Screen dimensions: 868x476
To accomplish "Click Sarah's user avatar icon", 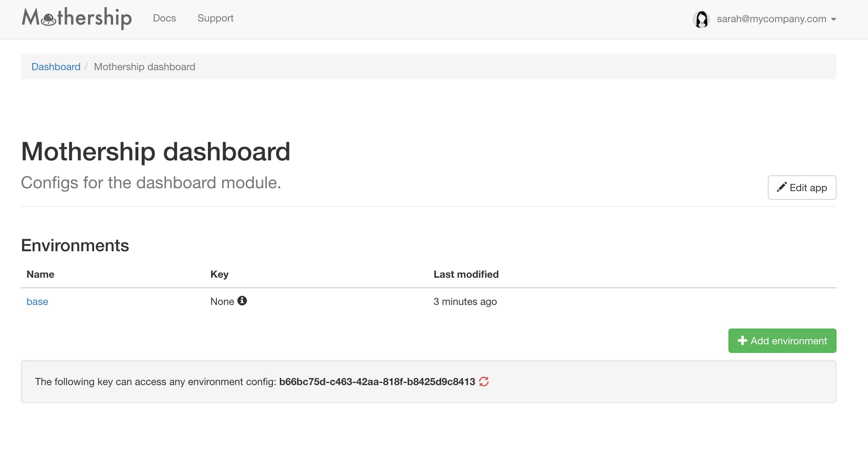I will click(x=701, y=19).
